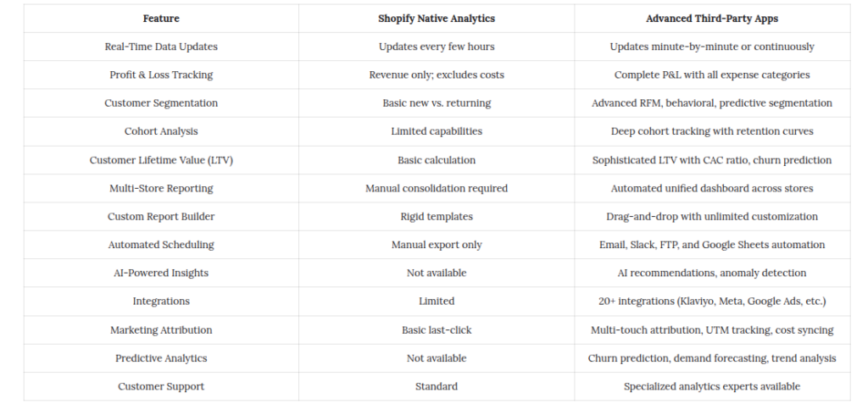868x404 pixels.
Task: Click the Automated Scheduling row label
Action: tap(161, 245)
